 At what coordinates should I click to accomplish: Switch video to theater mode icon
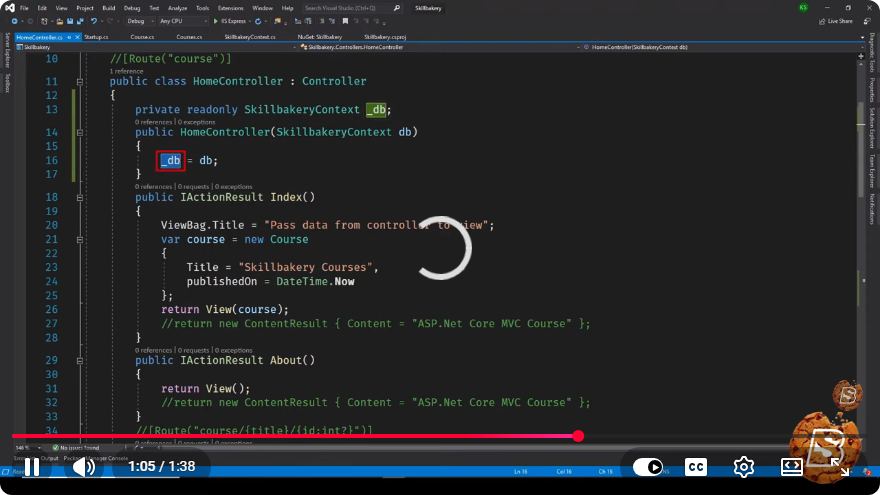[791, 467]
